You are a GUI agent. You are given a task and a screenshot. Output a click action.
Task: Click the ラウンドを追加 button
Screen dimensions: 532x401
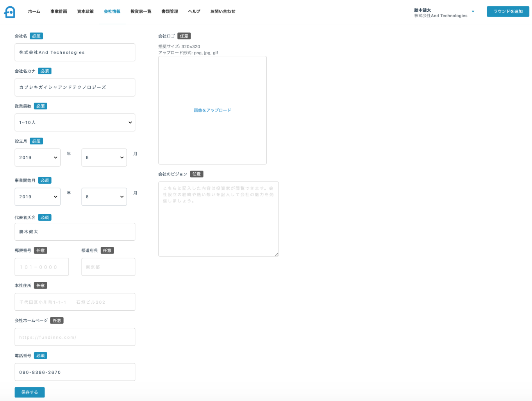tap(508, 11)
